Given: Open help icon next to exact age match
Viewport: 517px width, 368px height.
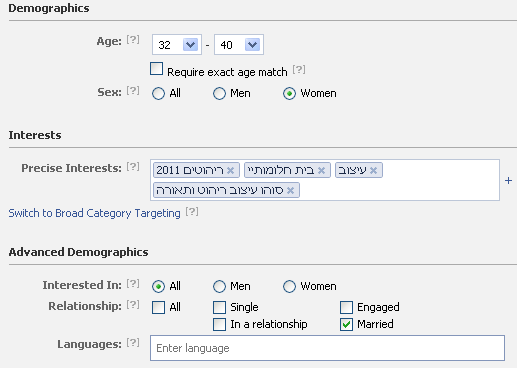Looking at the screenshot, I should point(299,70).
